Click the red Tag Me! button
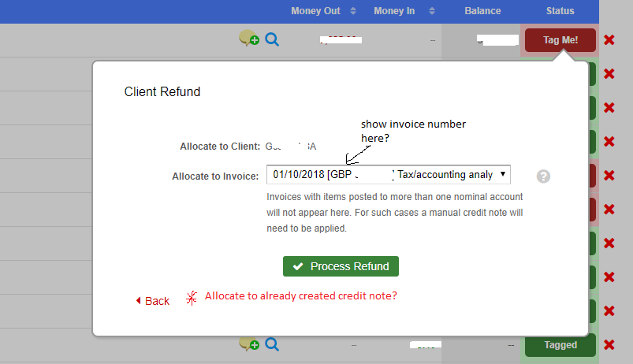This screenshot has width=633, height=364. (x=560, y=39)
